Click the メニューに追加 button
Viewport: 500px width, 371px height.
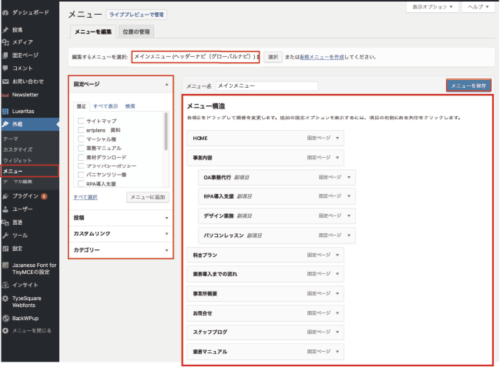[148, 197]
